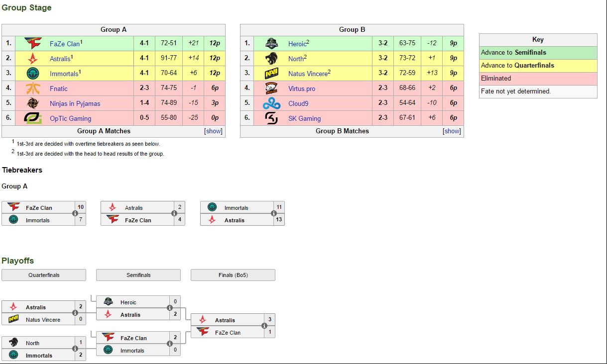Click the '-25' round difference cell
This screenshot has width=607, height=364.
pos(194,118)
